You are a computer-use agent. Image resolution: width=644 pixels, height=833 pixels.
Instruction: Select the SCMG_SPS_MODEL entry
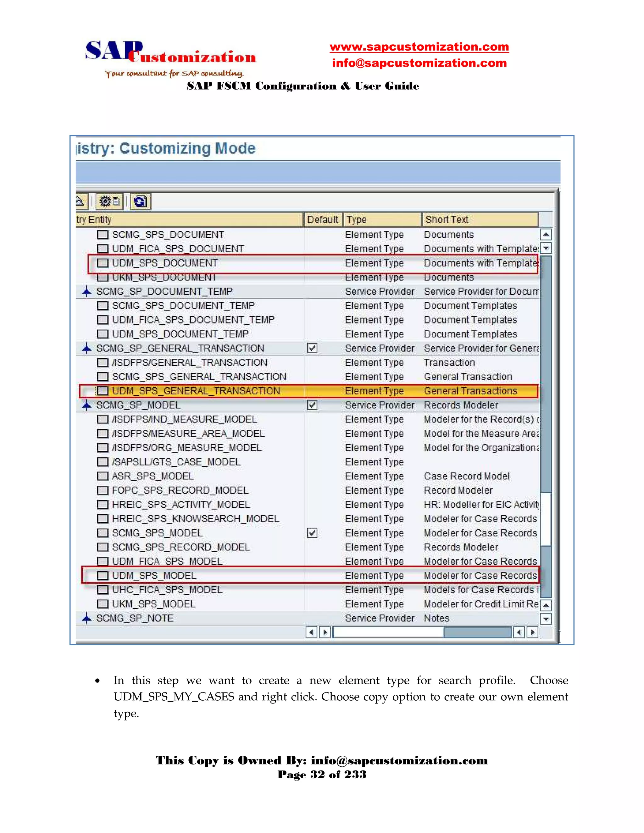click(x=157, y=533)
